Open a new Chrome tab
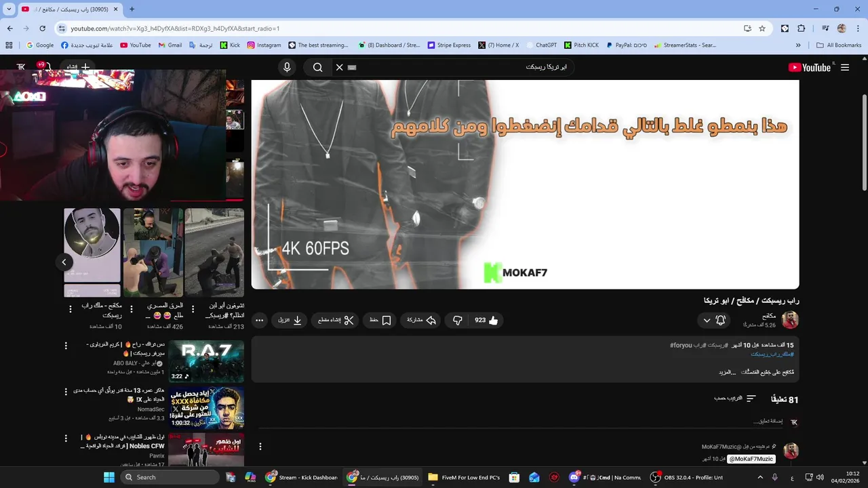Screen dimensions: 868x488 click(x=132, y=9)
